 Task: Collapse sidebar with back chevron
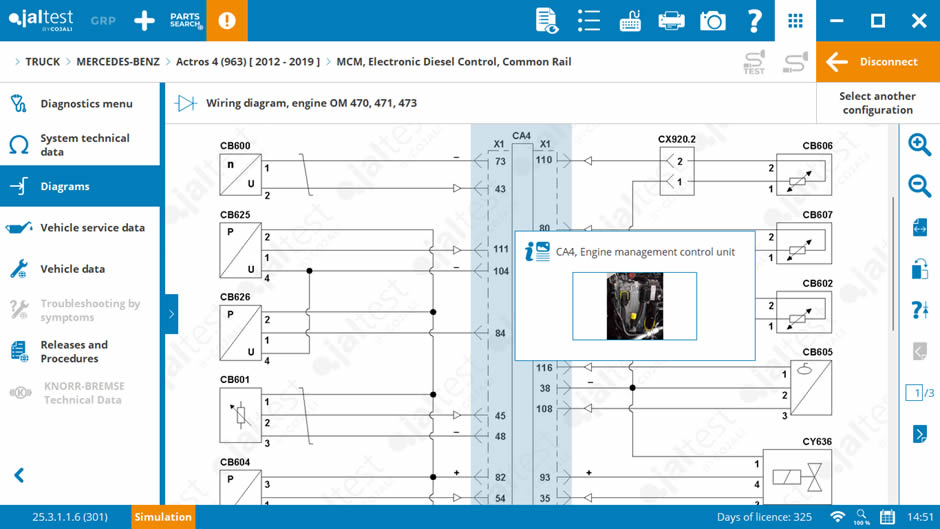[x=19, y=475]
